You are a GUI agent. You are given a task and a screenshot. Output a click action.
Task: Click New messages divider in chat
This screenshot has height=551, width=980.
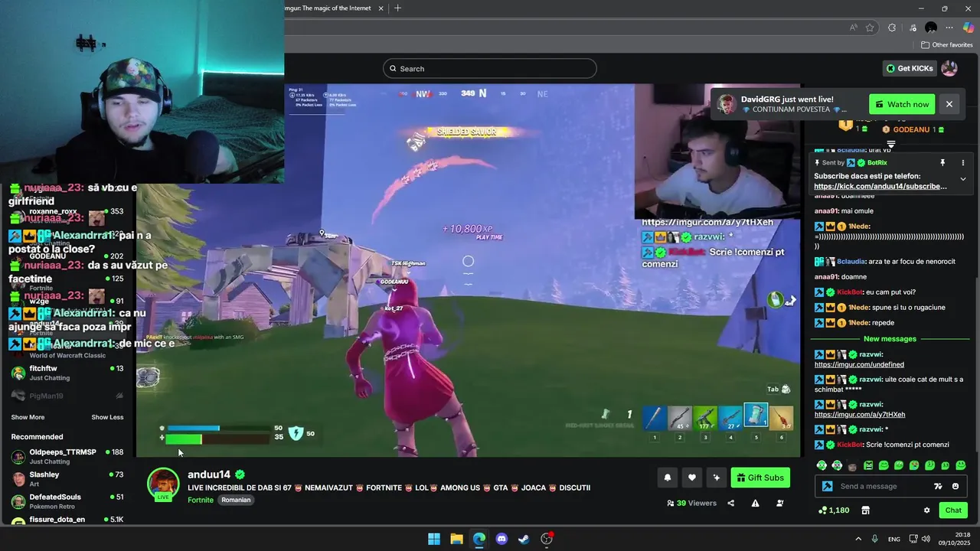pos(890,338)
